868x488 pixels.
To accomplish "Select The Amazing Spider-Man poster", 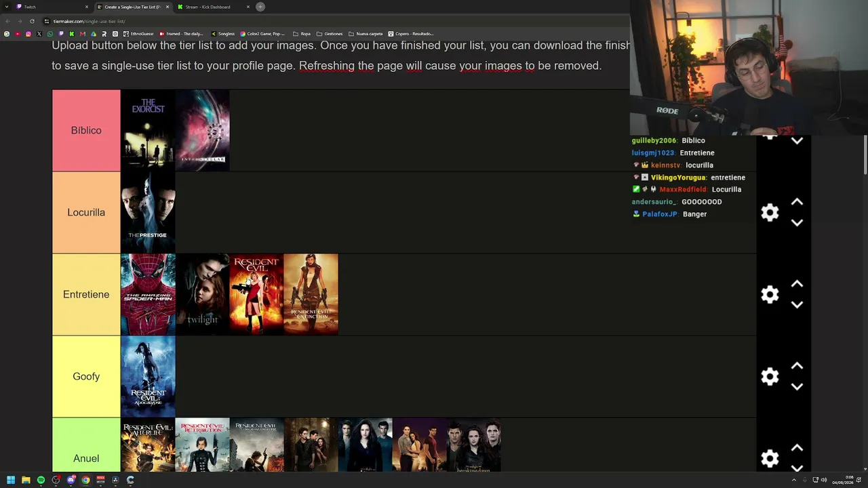I will 148,295.
